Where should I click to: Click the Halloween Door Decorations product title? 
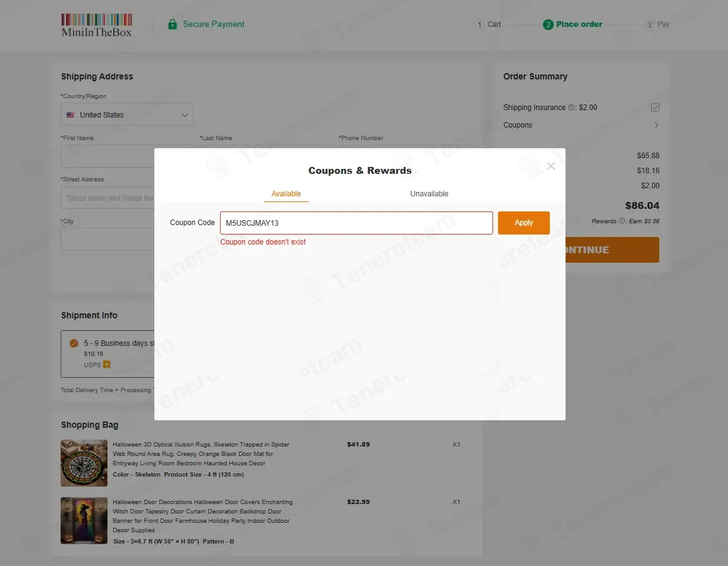click(202, 516)
